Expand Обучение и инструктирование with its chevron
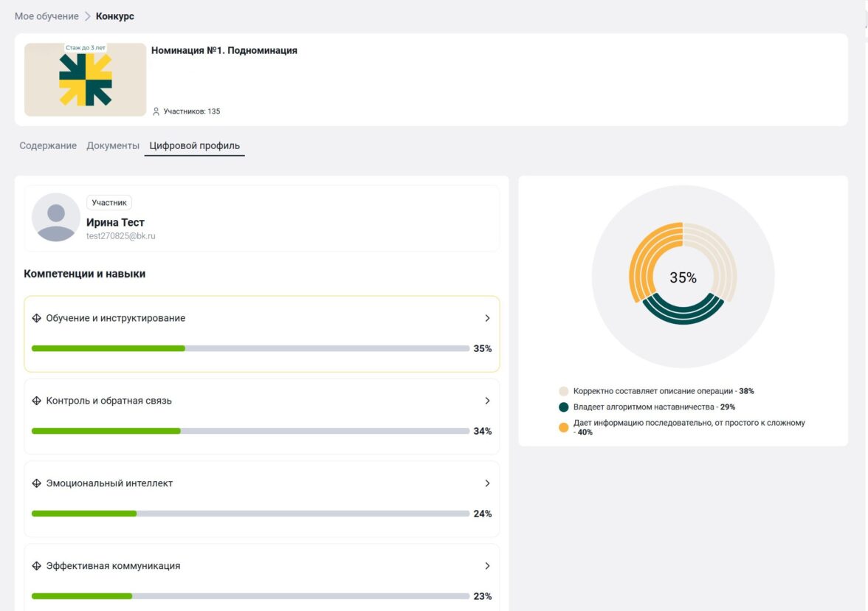The image size is (868, 611). (x=487, y=318)
